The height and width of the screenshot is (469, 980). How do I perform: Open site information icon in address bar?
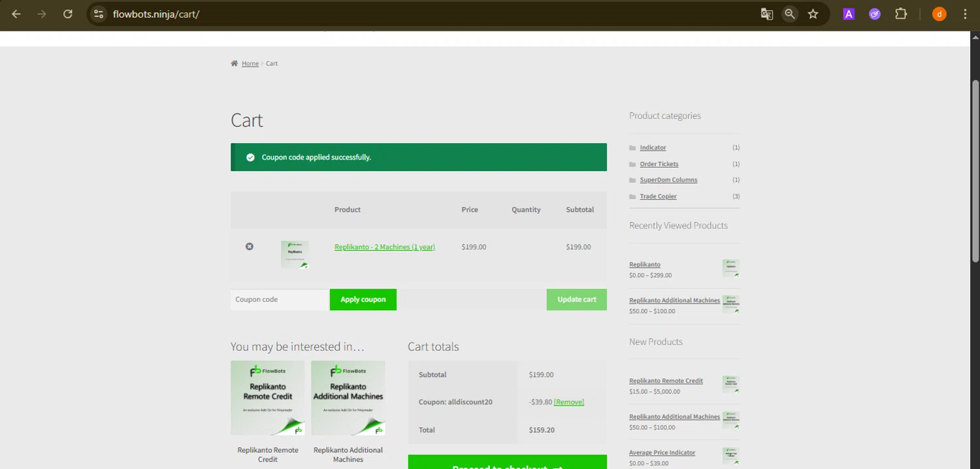point(99,14)
